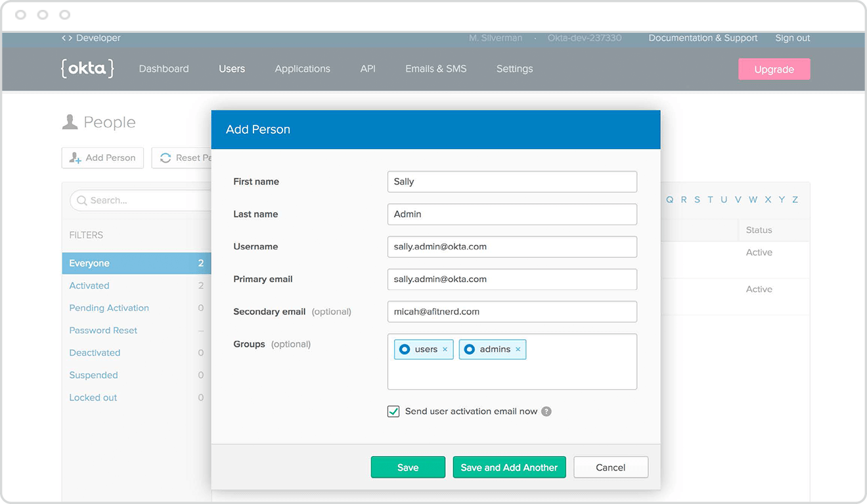This screenshot has width=867, height=504.
Task: Focus the Secondary email field
Action: click(x=512, y=312)
